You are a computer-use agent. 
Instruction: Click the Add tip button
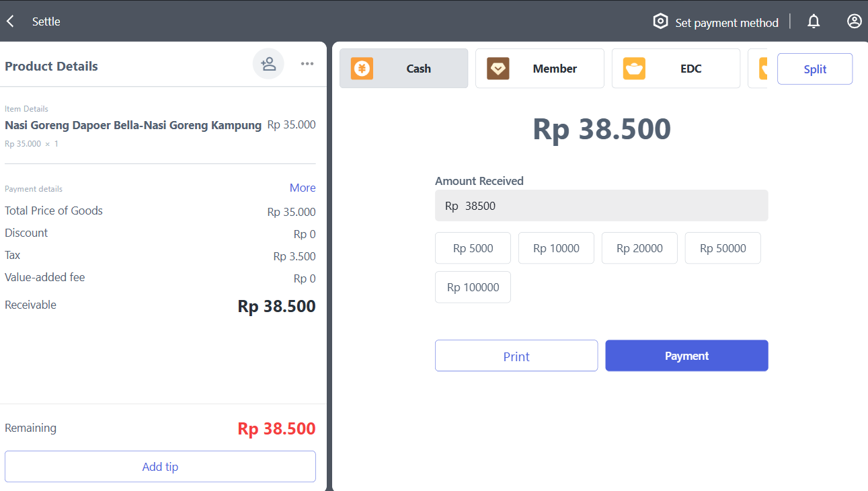[160, 467]
